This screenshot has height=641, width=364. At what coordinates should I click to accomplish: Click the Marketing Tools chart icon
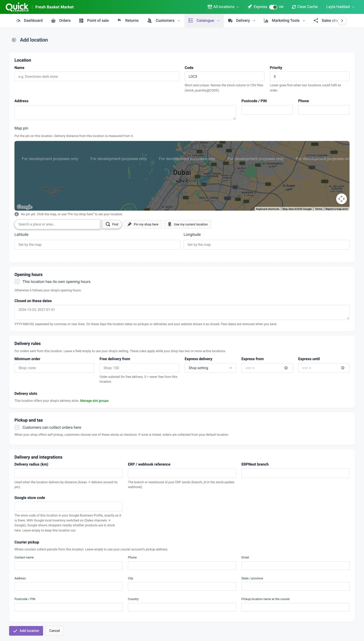click(266, 21)
